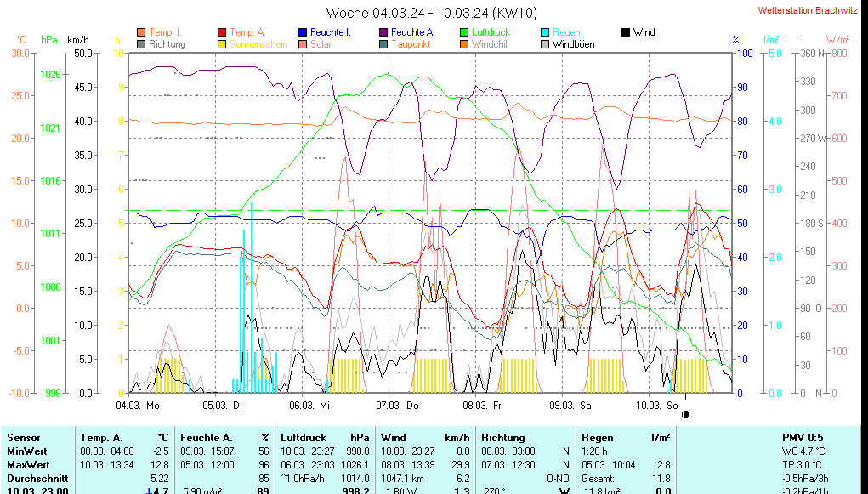Image resolution: width=868 pixels, height=494 pixels.
Task: Click the teal Taupunkt legend square
Action: pyautogui.click(x=383, y=44)
